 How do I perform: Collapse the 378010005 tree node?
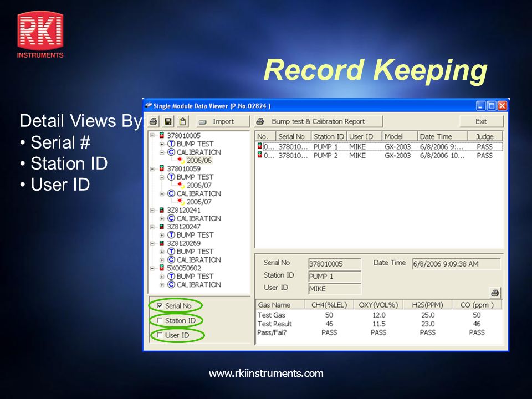152,135
